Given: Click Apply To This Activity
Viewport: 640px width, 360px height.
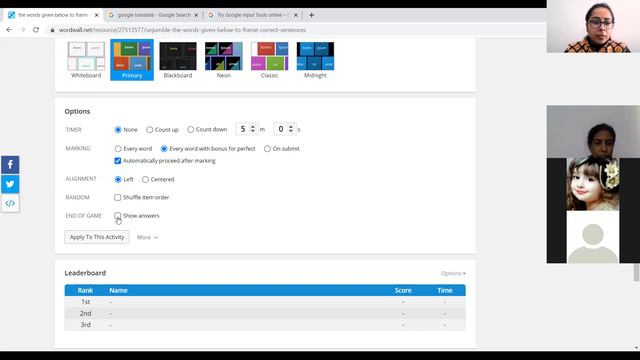Looking at the screenshot, I should tap(97, 237).
